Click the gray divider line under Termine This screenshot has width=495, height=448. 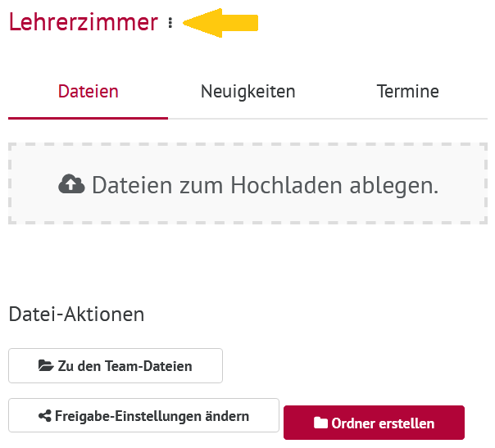point(407,119)
